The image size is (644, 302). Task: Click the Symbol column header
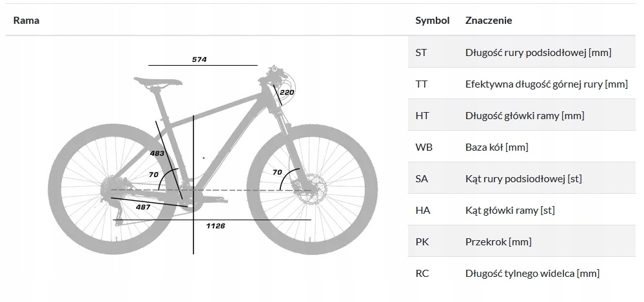coord(433,20)
